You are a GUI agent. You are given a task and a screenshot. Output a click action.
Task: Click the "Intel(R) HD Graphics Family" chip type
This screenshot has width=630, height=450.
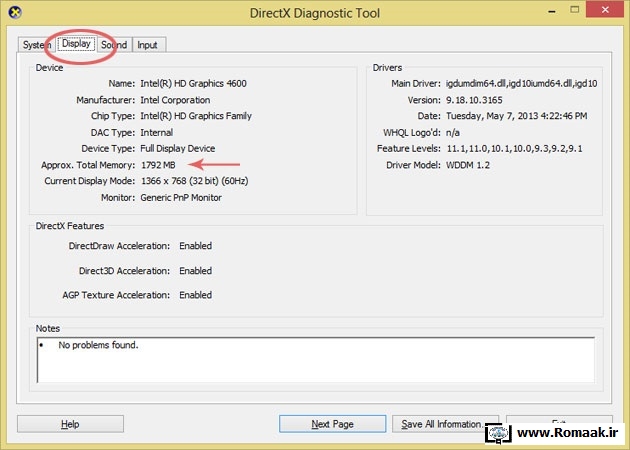[x=196, y=116]
